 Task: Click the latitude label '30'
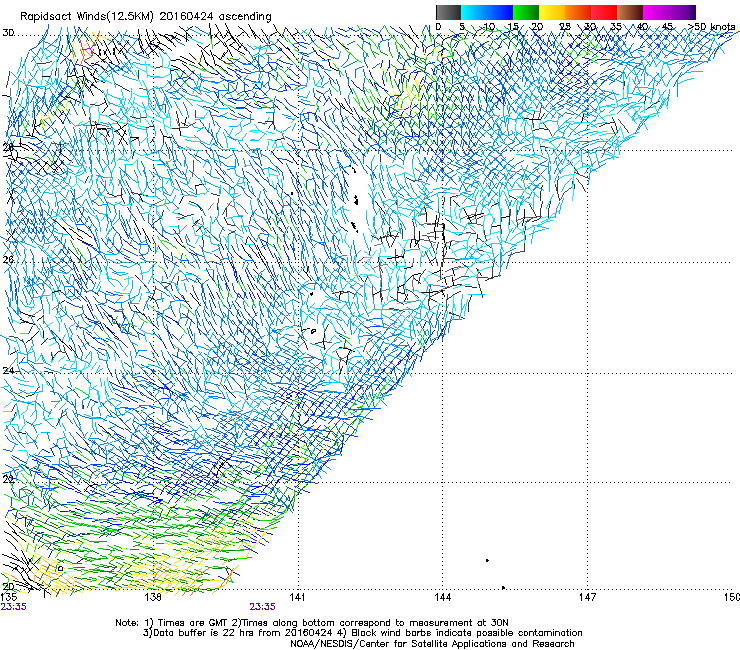(x=8, y=33)
